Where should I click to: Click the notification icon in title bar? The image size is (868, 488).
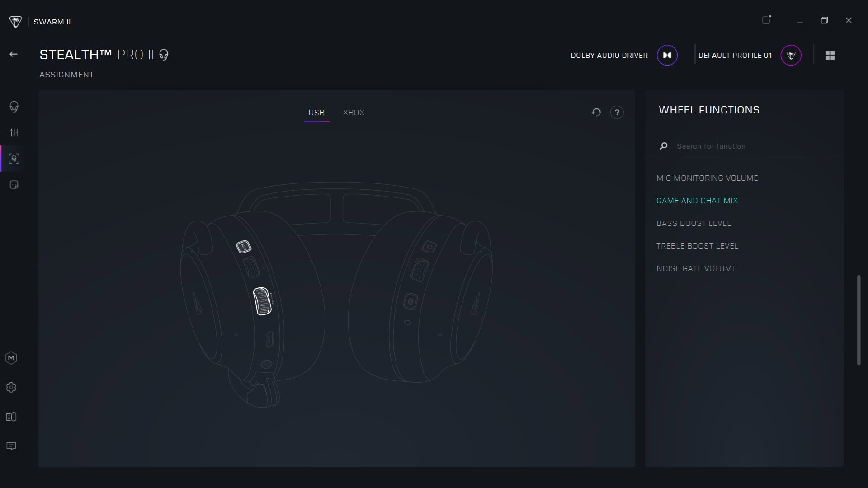pos(767,20)
